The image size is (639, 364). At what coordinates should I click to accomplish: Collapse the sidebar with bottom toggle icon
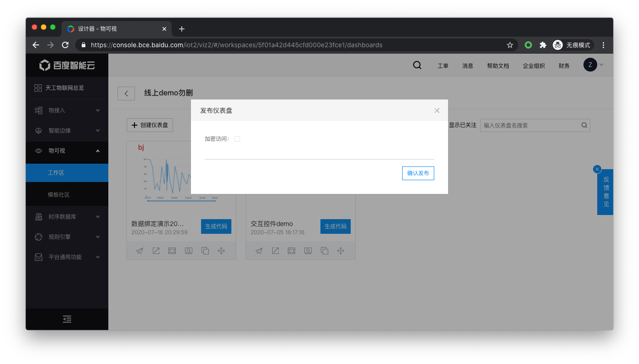(67, 320)
